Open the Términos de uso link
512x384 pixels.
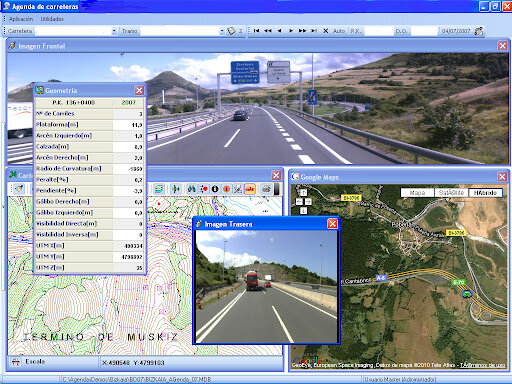[x=483, y=365]
